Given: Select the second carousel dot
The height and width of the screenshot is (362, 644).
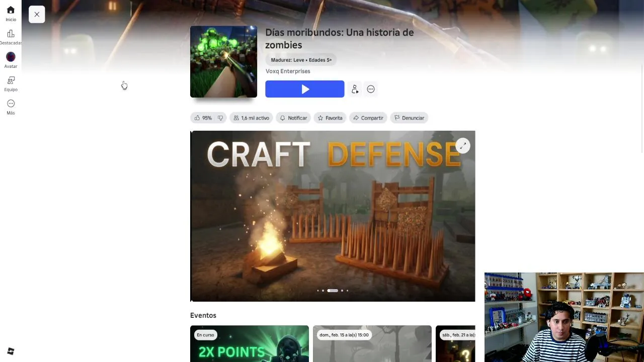Looking at the screenshot, I should (x=323, y=291).
